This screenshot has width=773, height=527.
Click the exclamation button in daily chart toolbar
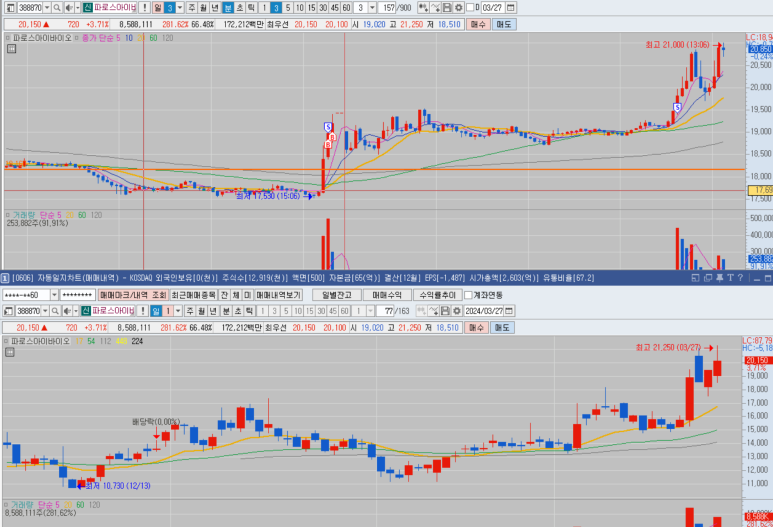pyautogui.click(x=142, y=311)
